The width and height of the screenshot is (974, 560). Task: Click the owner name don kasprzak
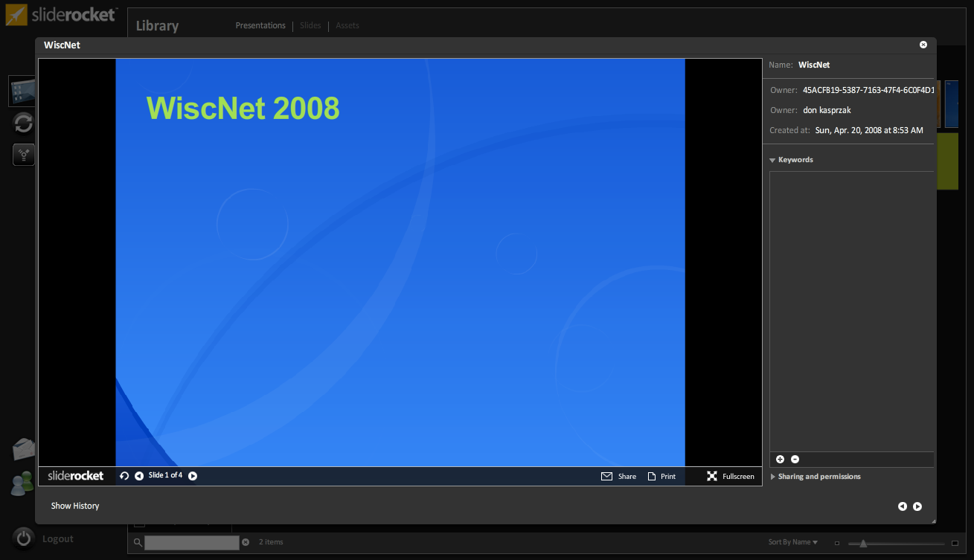pos(827,110)
